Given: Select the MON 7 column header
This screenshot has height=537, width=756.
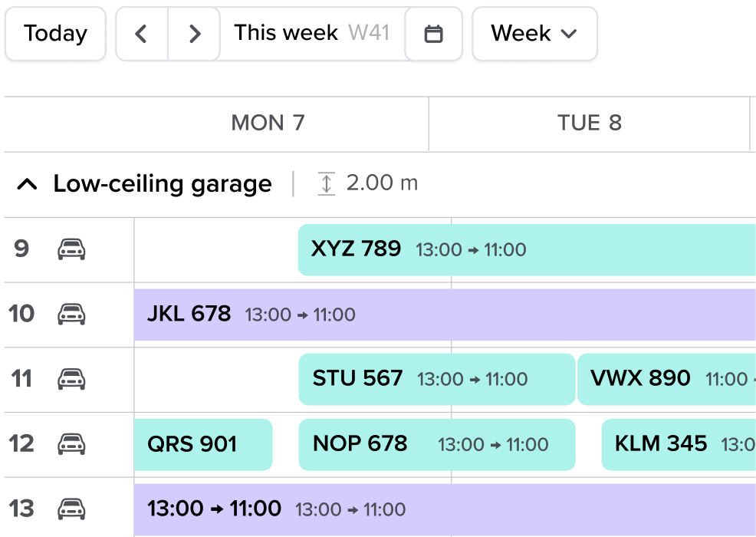Looking at the screenshot, I should coord(268,124).
